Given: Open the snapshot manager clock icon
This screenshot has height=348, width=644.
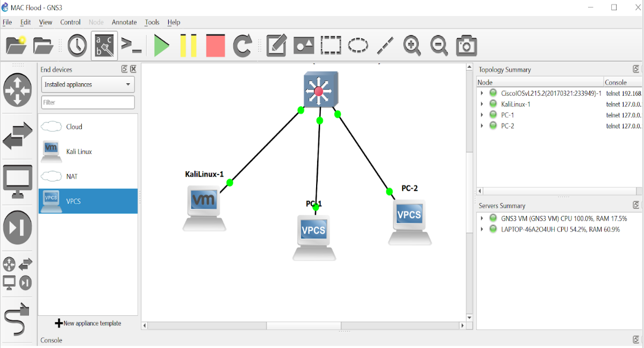Looking at the screenshot, I should [x=77, y=46].
